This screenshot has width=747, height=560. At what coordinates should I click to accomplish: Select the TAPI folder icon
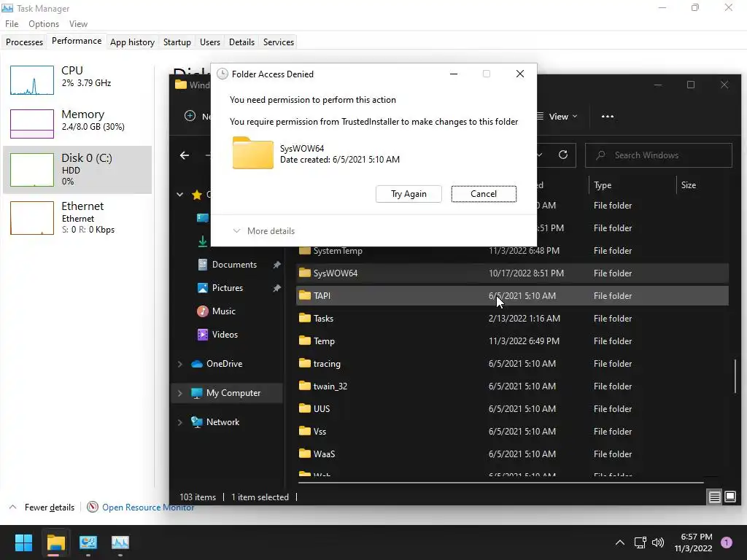coord(305,296)
